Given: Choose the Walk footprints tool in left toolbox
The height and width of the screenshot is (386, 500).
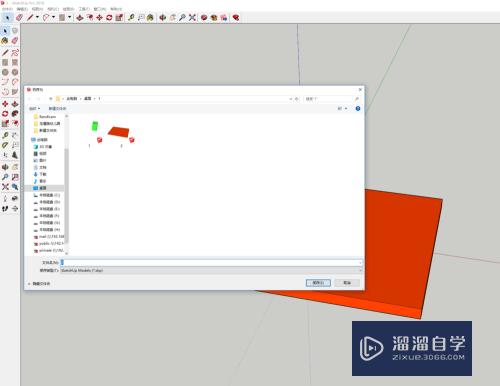Looking at the screenshot, I should [5, 209].
